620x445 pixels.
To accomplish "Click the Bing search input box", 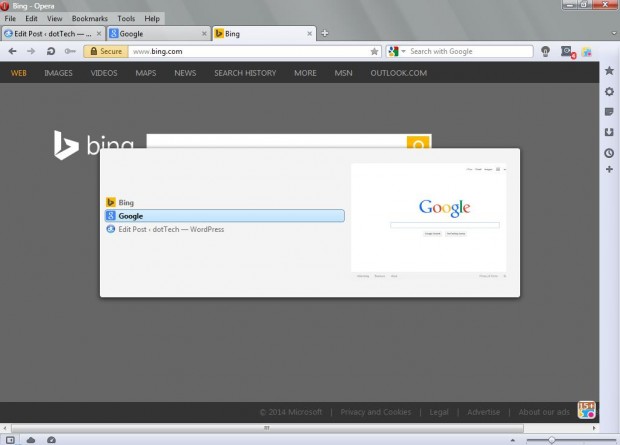I will (x=276, y=141).
